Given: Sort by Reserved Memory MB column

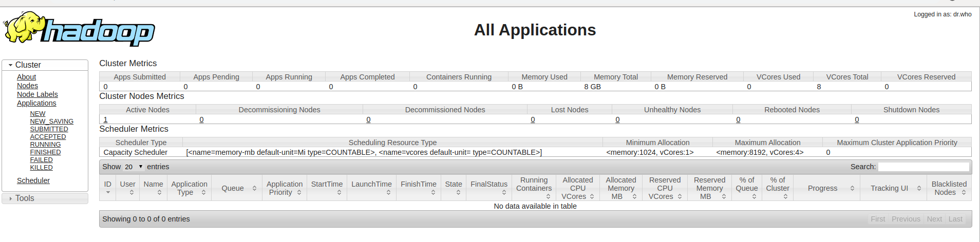Looking at the screenshot, I should coord(710,188).
